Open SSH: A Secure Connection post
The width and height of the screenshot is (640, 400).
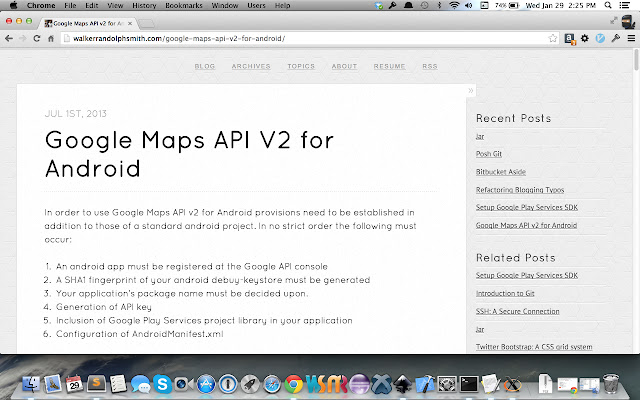518,311
